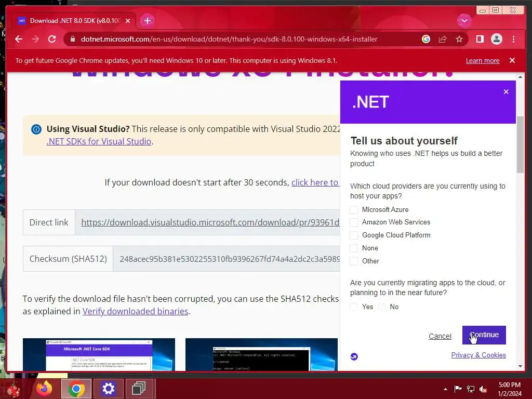Image resolution: width=532 pixels, height=399 pixels.
Task: Click the vertical scrollbar thumb
Action: 520,144
